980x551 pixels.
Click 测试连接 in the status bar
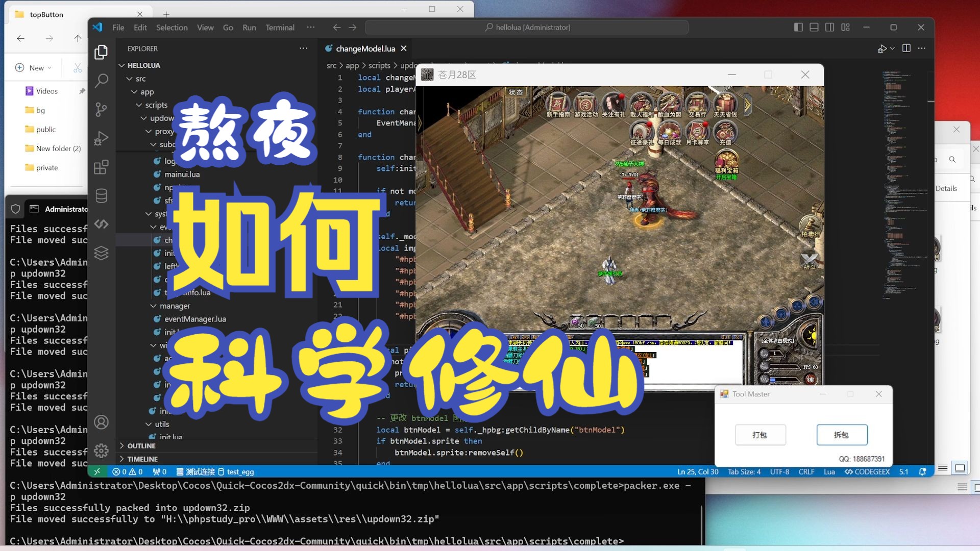coord(195,472)
